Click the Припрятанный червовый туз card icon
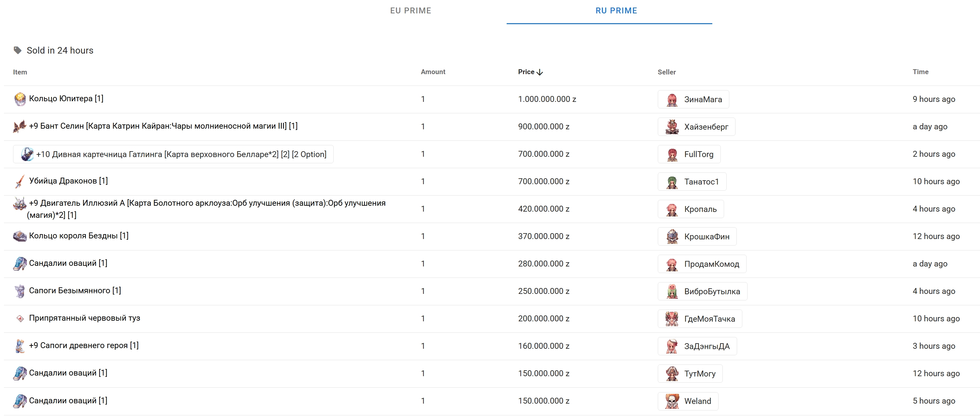980x417 pixels. [20, 318]
